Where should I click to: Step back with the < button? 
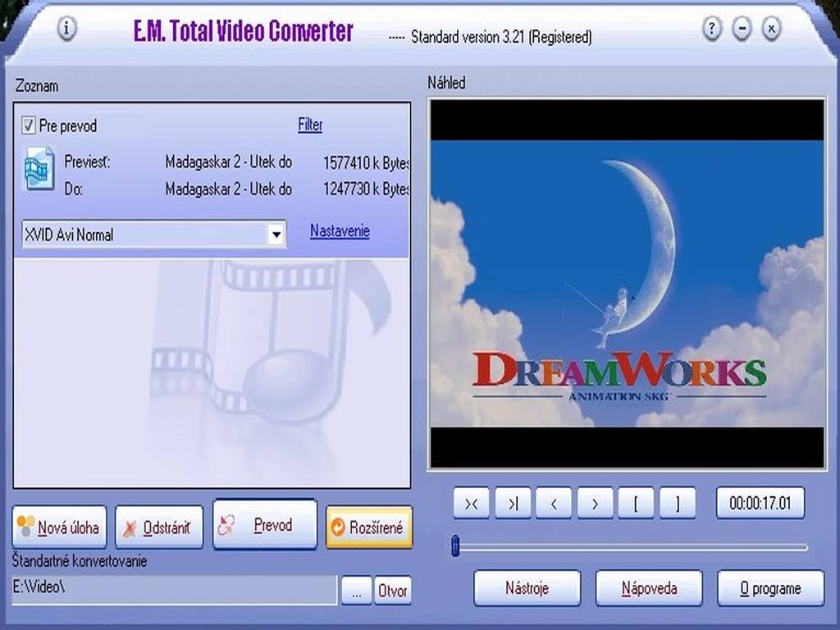554,504
